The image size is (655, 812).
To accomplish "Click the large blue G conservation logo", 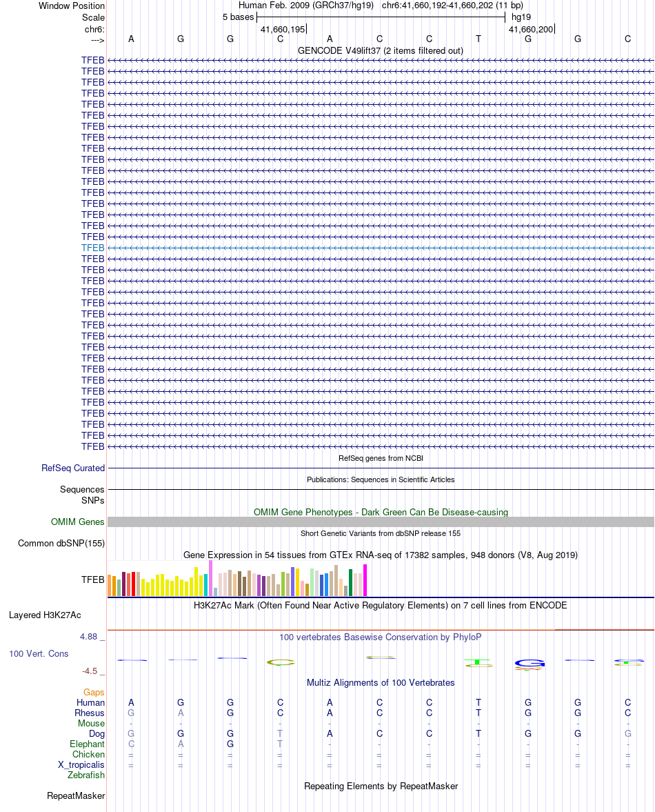I will click(530, 664).
